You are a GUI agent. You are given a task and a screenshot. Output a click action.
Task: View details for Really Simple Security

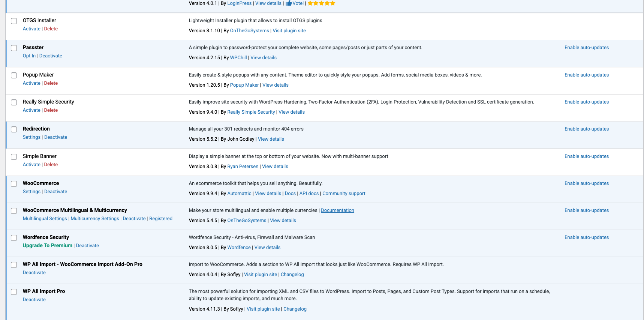(292, 112)
